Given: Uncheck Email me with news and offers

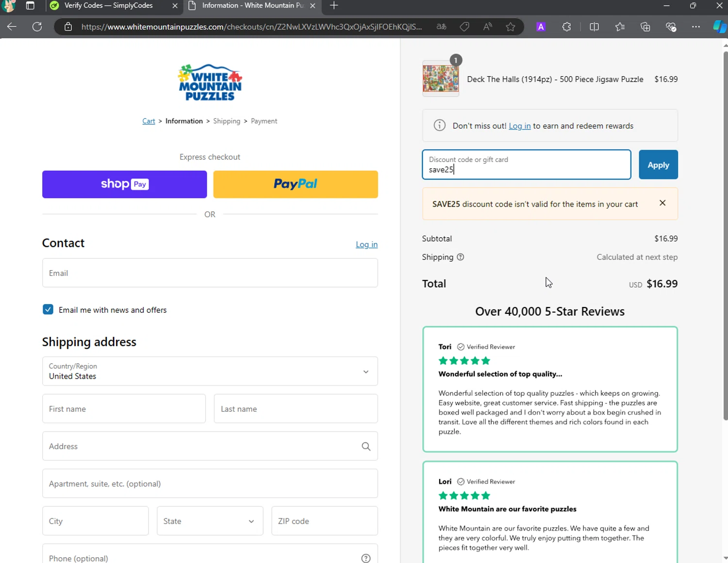Looking at the screenshot, I should [x=48, y=309].
